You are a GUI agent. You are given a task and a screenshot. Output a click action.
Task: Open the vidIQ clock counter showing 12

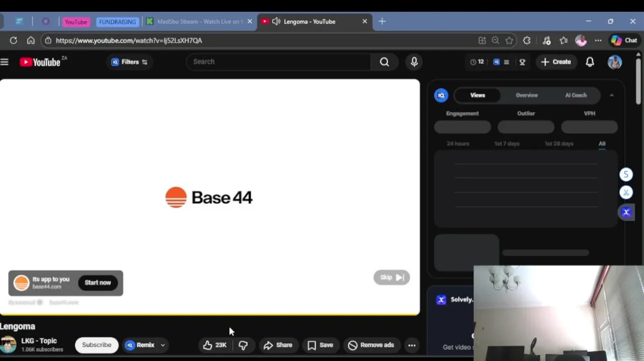(477, 62)
